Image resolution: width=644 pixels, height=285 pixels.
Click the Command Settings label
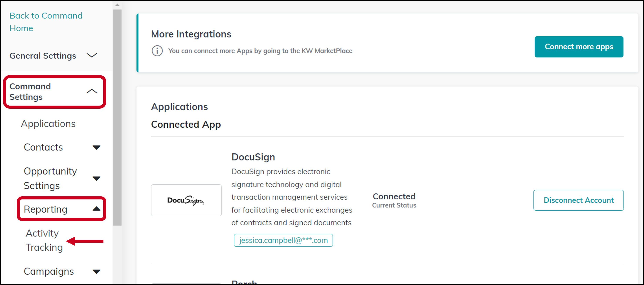tap(30, 91)
